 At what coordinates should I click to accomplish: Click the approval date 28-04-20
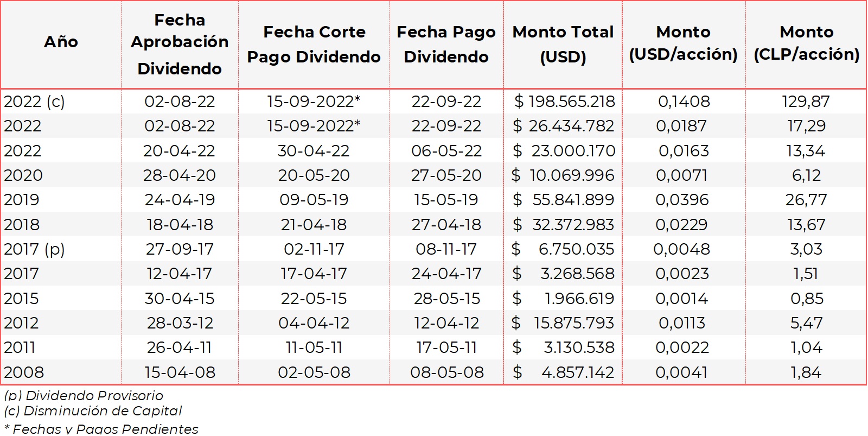click(x=180, y=175)
